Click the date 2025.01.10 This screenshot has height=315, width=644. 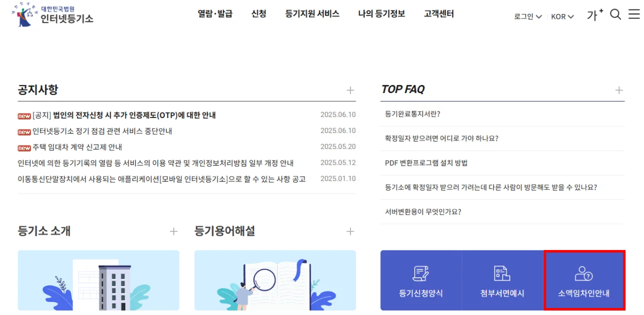(x=338, y=178)
